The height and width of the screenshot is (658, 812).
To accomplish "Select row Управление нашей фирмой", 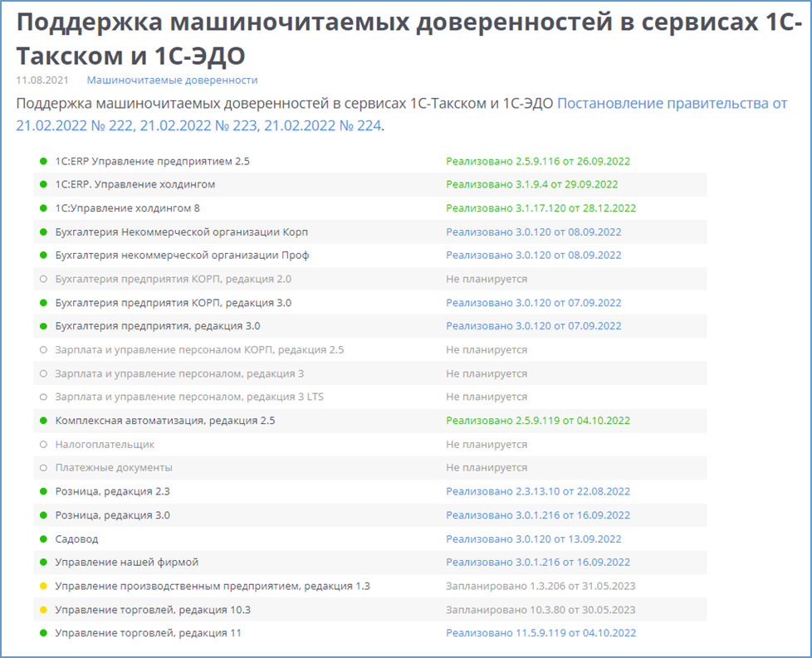I will pyautogui.click(x=370, y=563).
